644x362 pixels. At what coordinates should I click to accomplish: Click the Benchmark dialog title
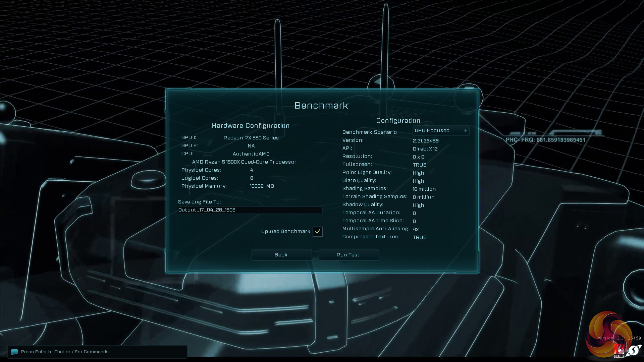(x=321, y=106)
